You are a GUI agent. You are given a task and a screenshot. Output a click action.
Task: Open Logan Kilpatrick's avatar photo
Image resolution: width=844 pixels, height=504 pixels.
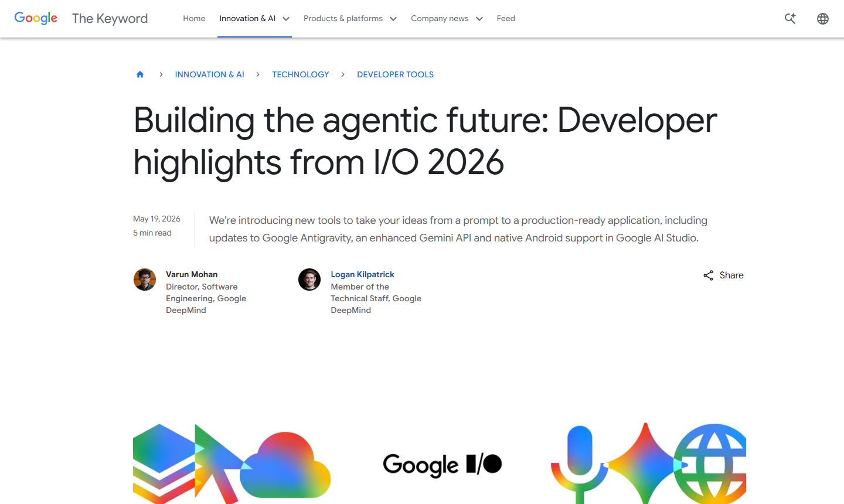(x=309, y=280)
